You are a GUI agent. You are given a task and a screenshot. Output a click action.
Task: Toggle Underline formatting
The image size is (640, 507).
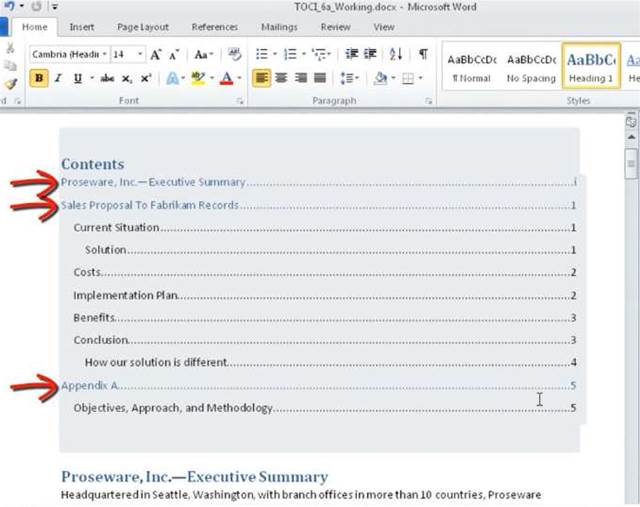click(78, 78)
